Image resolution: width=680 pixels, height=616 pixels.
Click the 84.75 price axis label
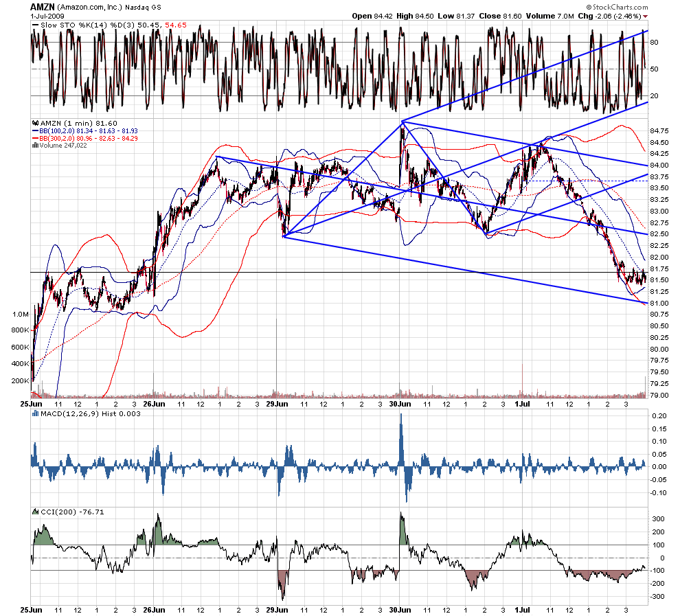(659, 131)
